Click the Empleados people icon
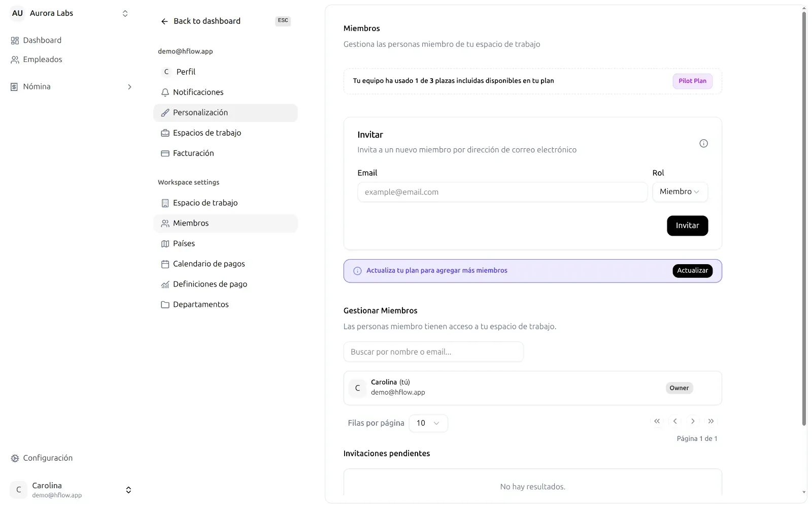The height and width of the screenshot is (508, 812). pos(15,60)
